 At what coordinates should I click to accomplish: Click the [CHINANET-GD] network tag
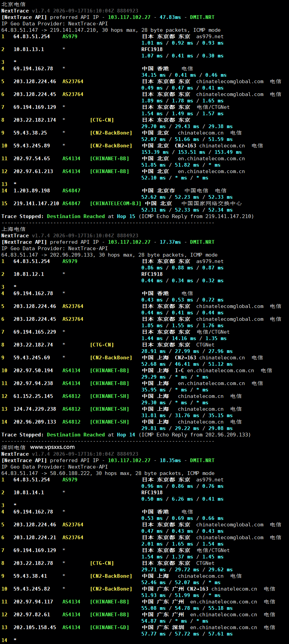[x=110, y=627]
